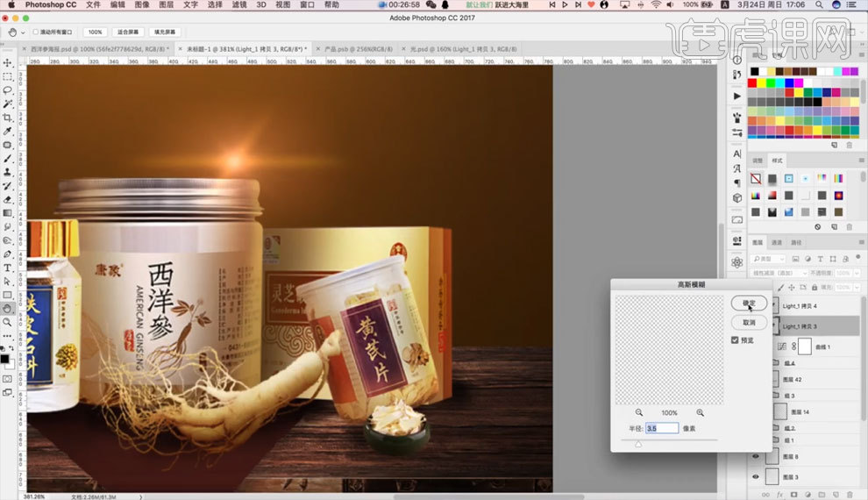Open the 图层 menu in menu bar
Image resolution: width=868 pixels, height=500 pixels.
tap(166, 4)
